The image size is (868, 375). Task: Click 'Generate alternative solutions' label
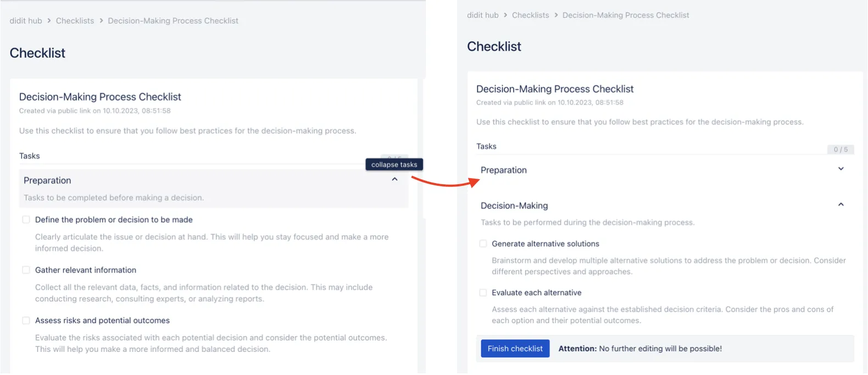[x=546, y=244]
